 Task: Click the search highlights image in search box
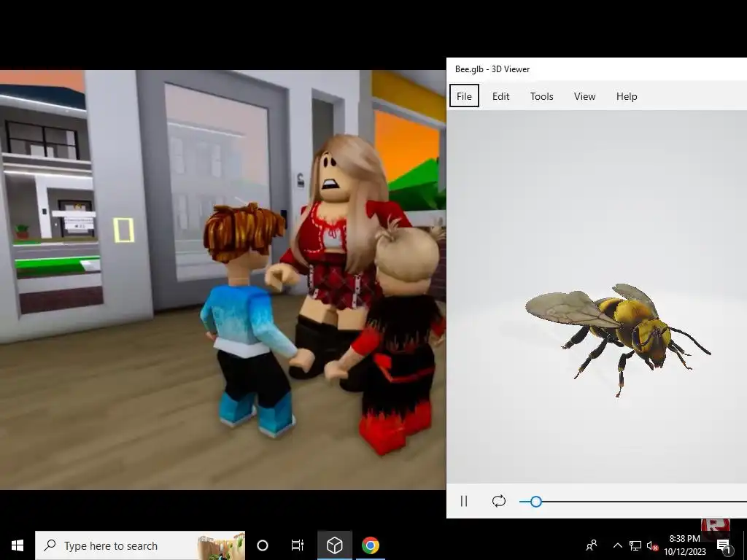click(x=220, y=545)
